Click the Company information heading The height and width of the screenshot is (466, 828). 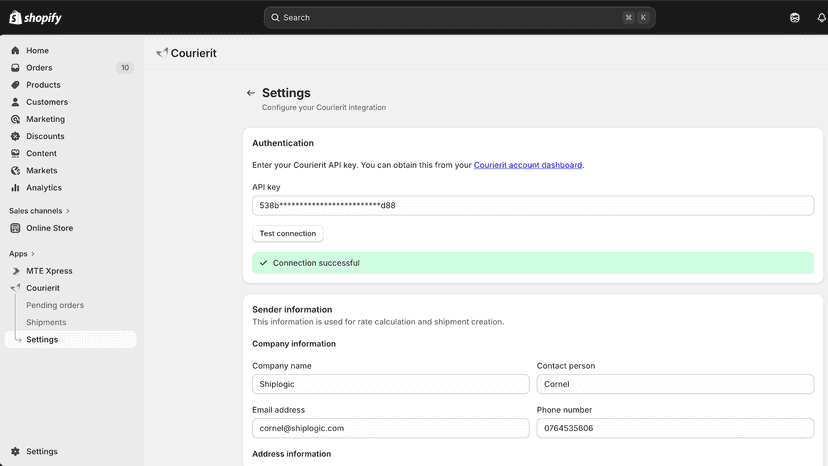coord(294,344)
